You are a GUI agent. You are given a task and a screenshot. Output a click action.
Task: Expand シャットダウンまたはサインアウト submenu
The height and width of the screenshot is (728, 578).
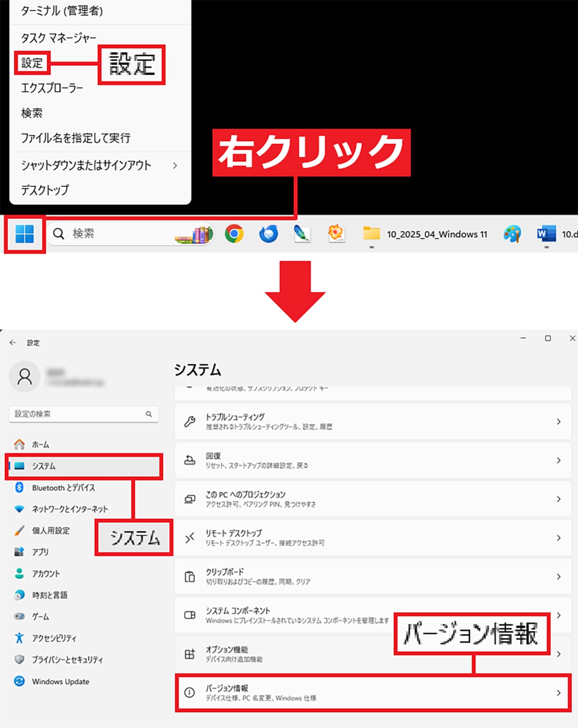point(86,165)
